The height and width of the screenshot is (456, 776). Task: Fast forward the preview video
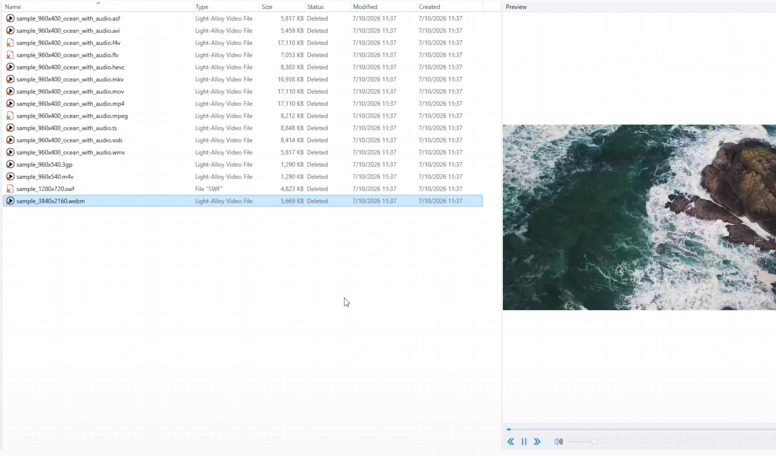coord(537,441)
